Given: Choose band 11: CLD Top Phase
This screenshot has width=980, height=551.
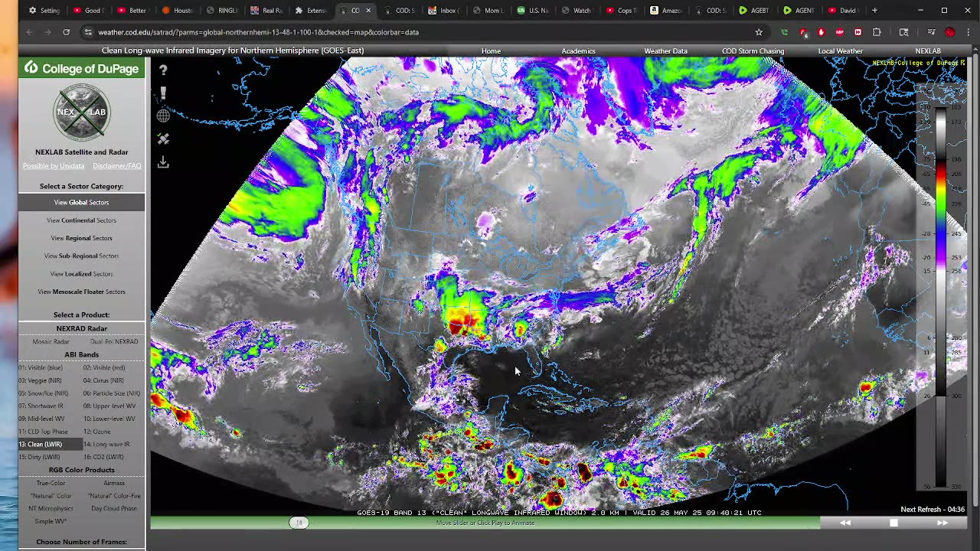Looking at the screenshot, I should (44, 432).
